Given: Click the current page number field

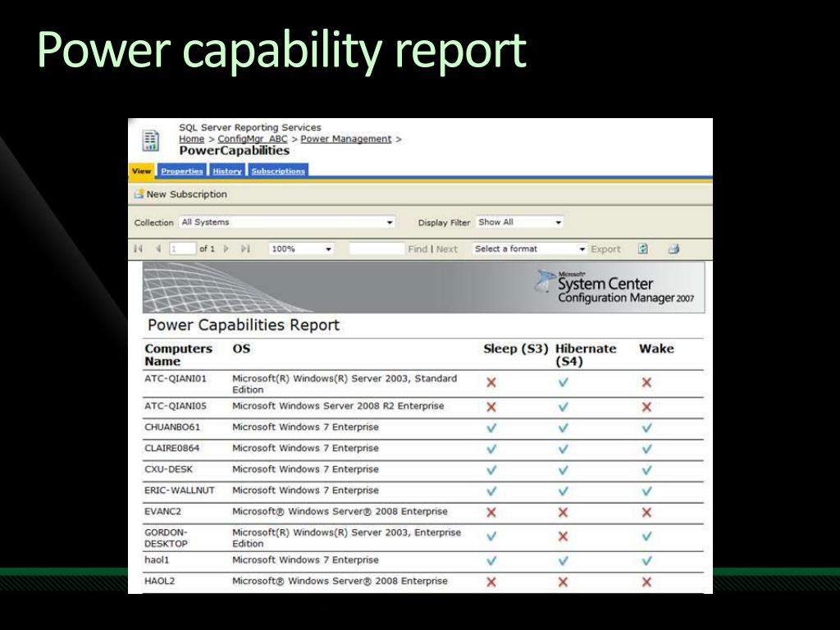Looking at the screenshot, I should pyautogui.click(x=182, y=249).
